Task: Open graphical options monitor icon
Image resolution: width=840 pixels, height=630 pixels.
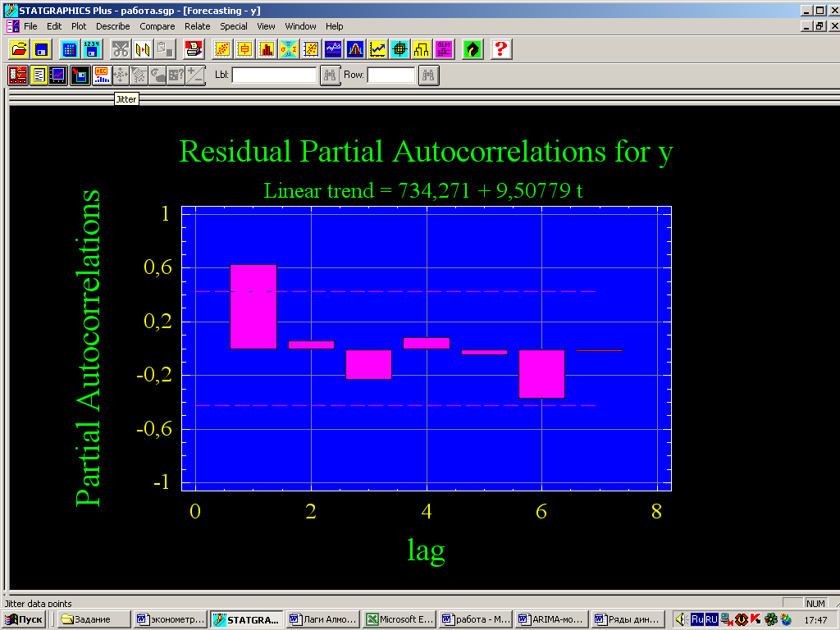Action: pos(58,75)
